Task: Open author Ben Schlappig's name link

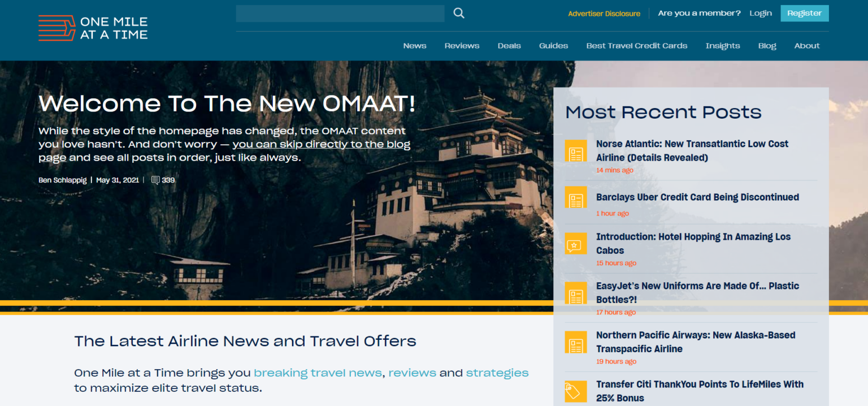Action: coord(62,180)
